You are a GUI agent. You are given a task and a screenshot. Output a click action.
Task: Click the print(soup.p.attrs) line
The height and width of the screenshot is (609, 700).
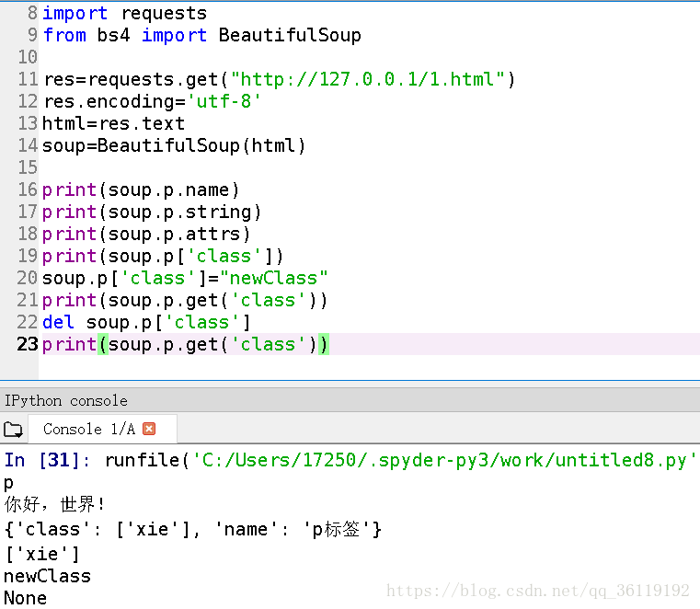click(146, 234)
